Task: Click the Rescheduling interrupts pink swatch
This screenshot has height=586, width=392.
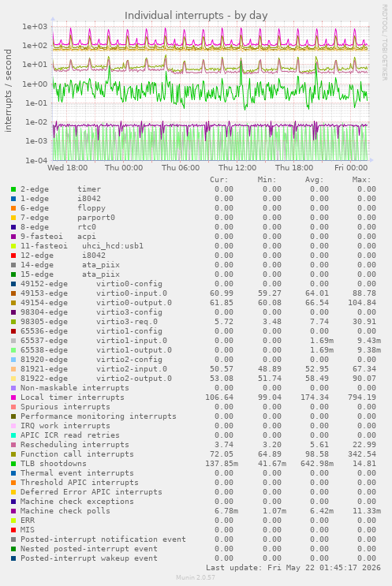Action: coord(13,445)
